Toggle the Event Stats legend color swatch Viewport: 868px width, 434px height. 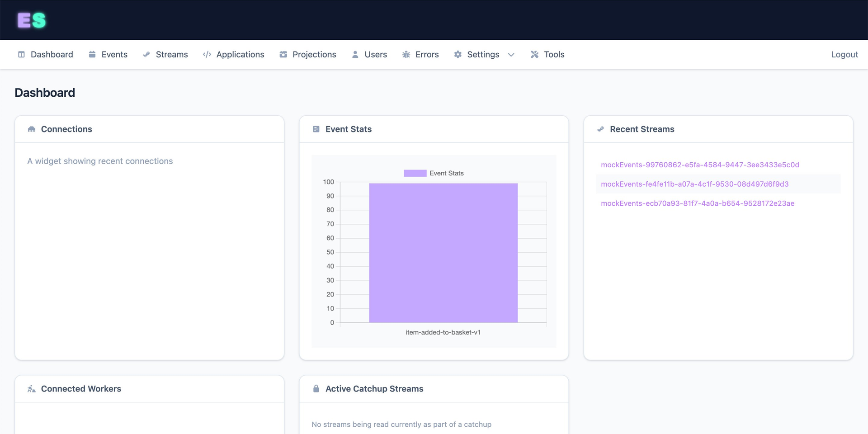415,173
